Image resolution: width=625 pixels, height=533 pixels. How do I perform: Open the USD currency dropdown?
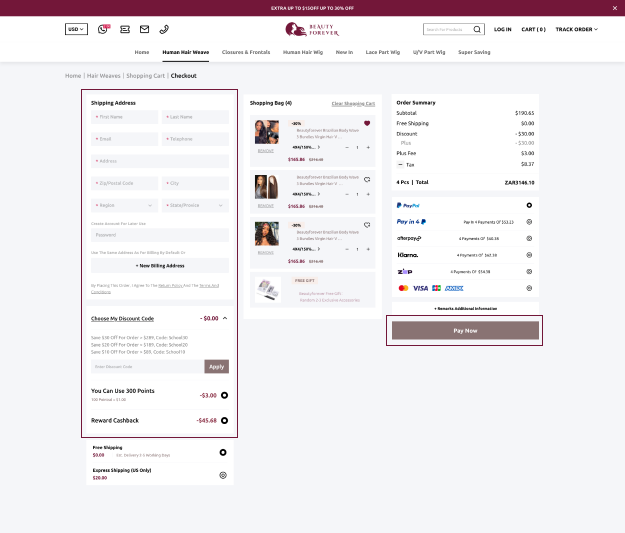(x=76, y=30)
